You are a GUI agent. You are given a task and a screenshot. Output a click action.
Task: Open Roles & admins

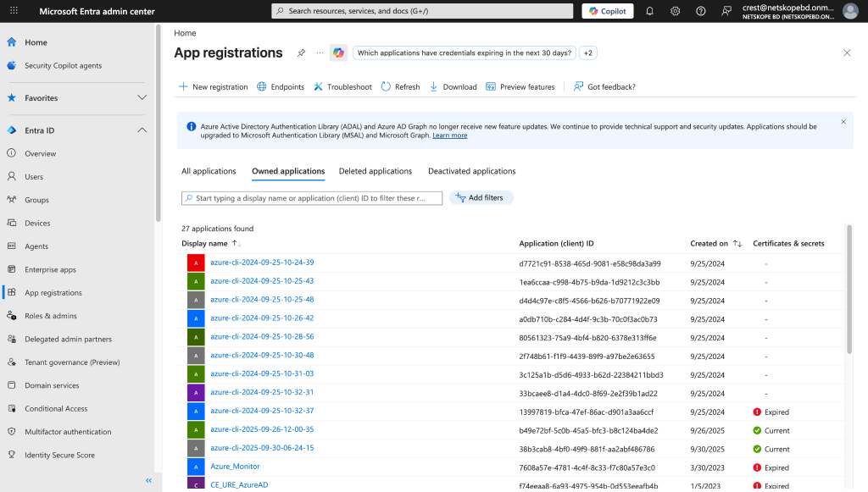click(x=50, y=316)
